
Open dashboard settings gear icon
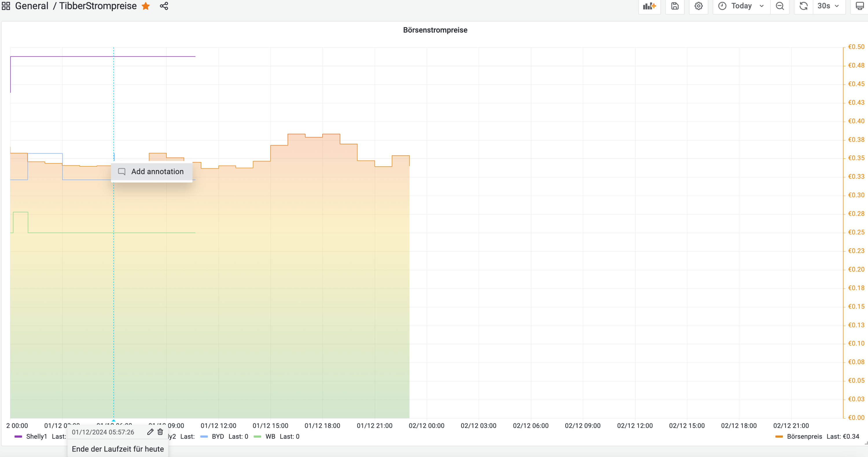coord(698,6)
